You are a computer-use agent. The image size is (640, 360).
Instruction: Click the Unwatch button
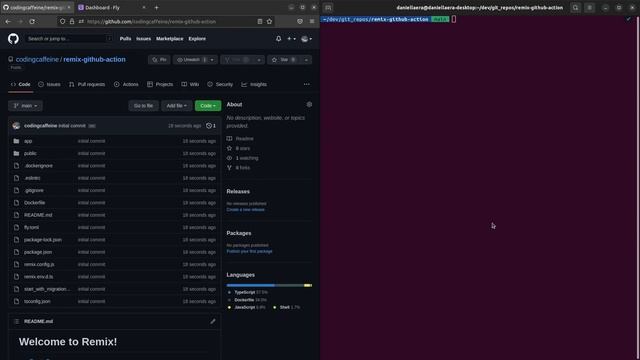pos(191,60)
